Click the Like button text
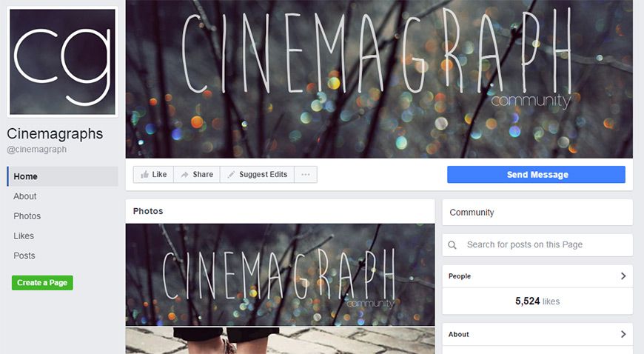 tap(159, 175)
